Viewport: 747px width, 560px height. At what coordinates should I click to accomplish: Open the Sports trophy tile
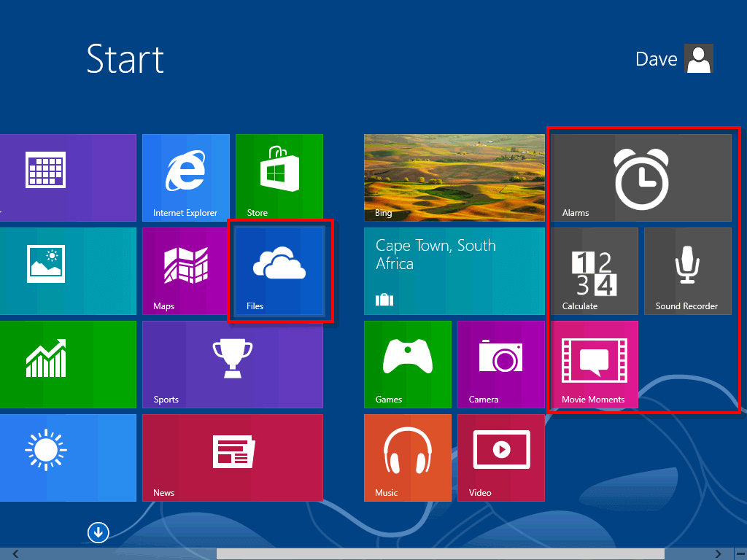233,365
